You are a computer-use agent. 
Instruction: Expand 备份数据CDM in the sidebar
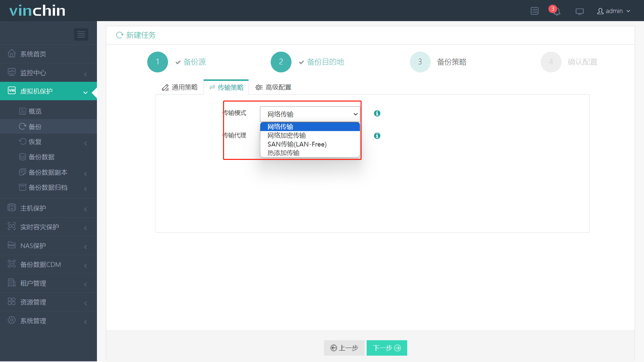tap(48, 264)
